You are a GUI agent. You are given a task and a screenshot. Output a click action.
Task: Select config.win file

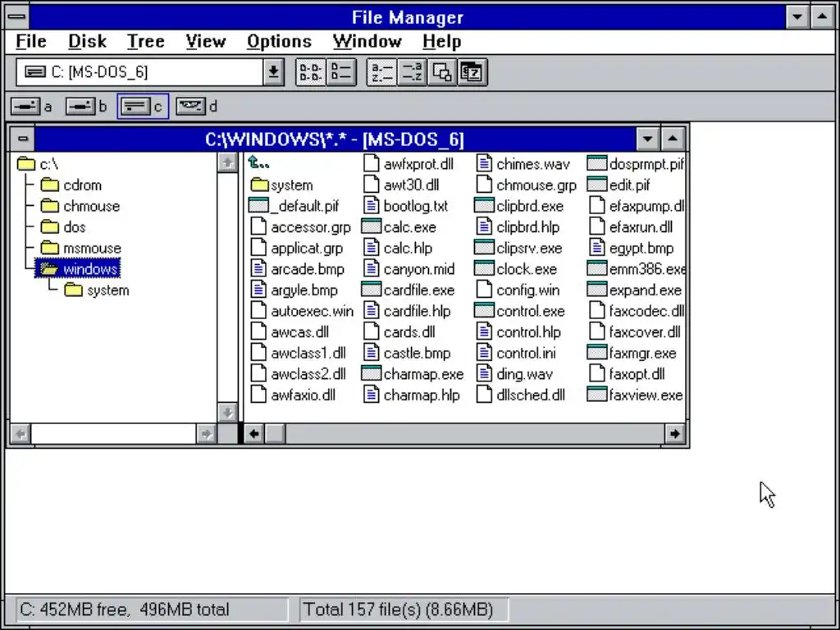[x=518, y=290]
